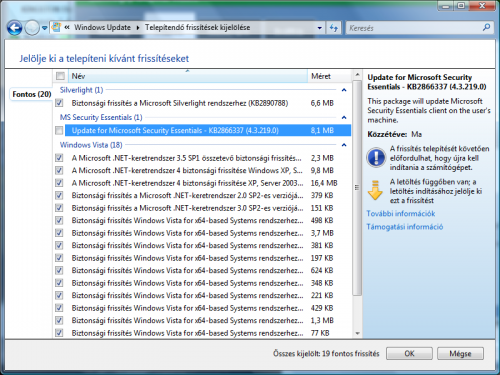The image size is (500, 375).
Task: Maximize the Windows Update window
Action: (461, 6)
